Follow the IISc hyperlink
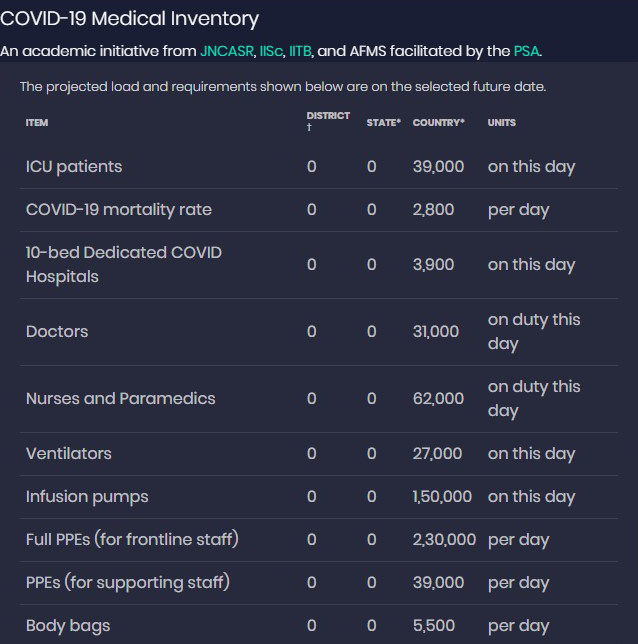This screenshot has height=644, width=638. coord(272,51)
